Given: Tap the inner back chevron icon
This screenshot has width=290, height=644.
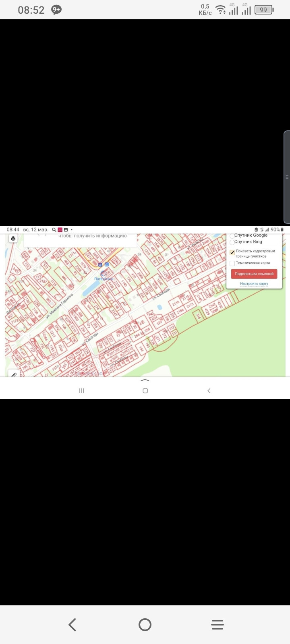Looking at the screenshot, I should [x=209, y=391].
